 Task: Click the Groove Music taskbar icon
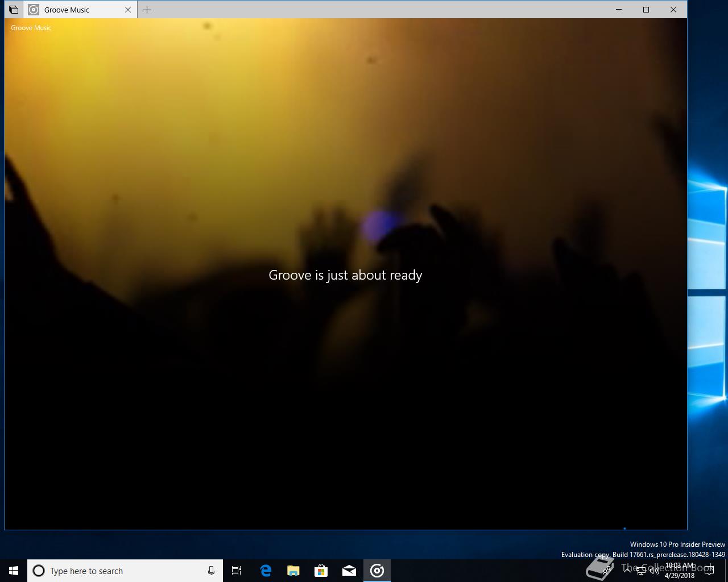pos(377,571)
